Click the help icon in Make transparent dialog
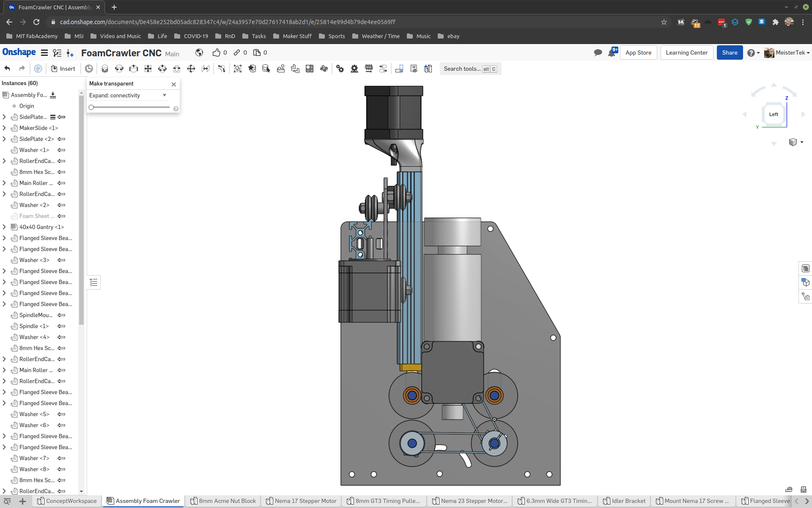 pyautogui.click(x=176, y=109)
